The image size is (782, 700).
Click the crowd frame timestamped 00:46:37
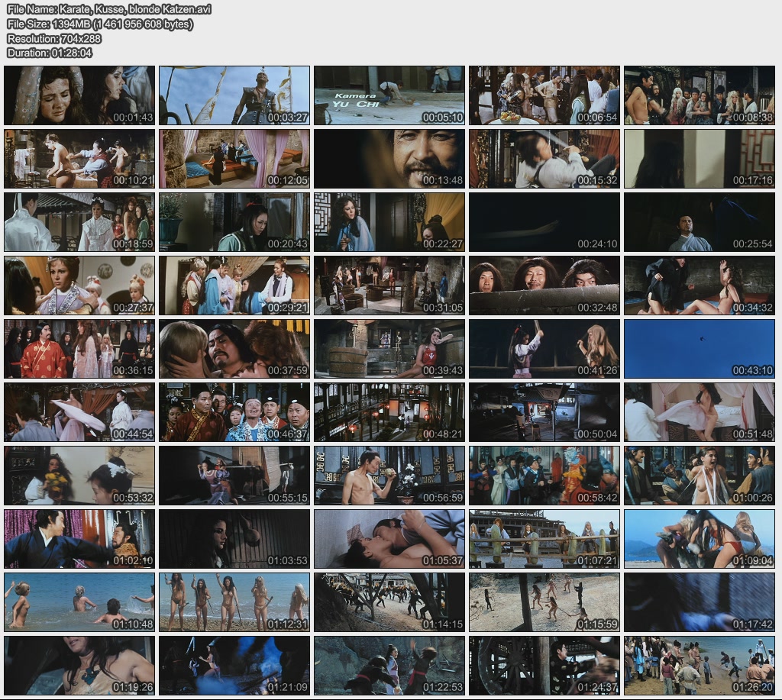(x=234, y=412)
